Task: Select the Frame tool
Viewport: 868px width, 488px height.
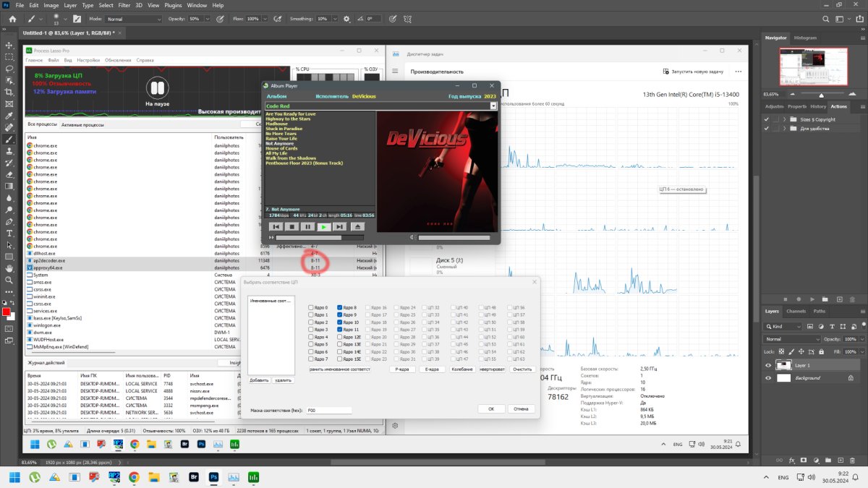Action: 9,104
